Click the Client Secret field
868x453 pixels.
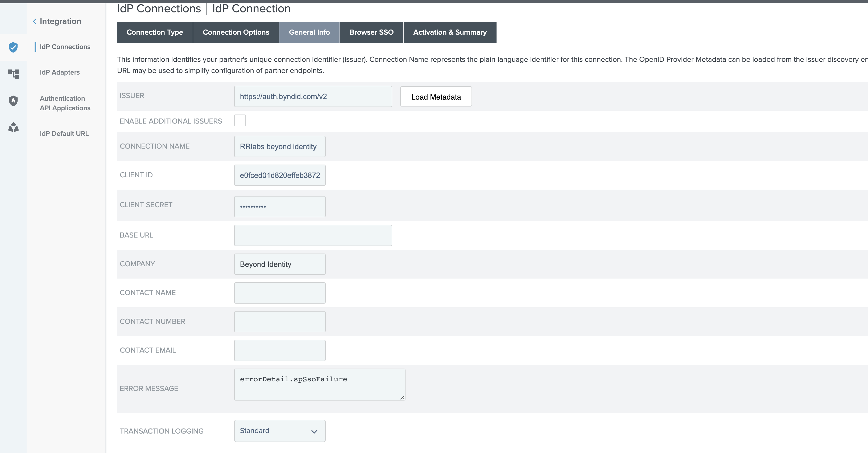point(280,206)
